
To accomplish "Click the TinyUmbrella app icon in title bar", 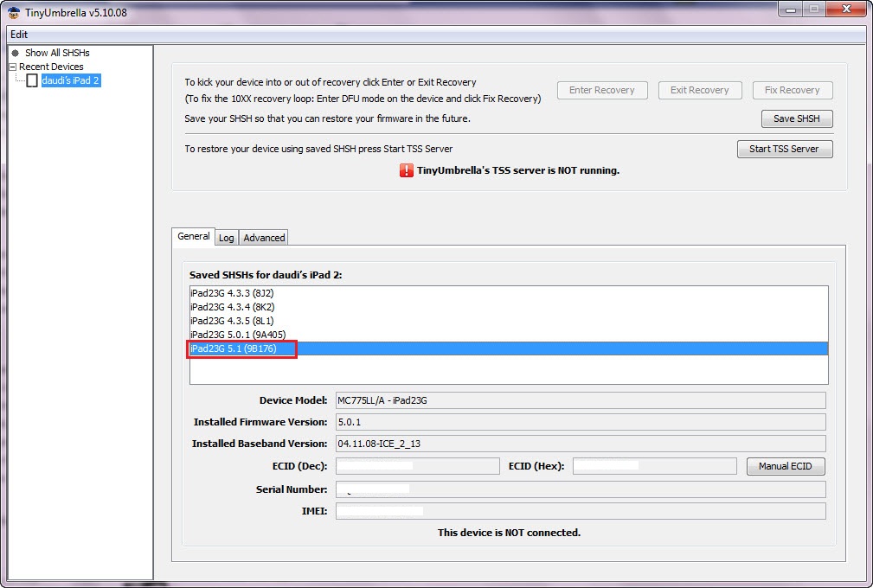I will [13, 12].
